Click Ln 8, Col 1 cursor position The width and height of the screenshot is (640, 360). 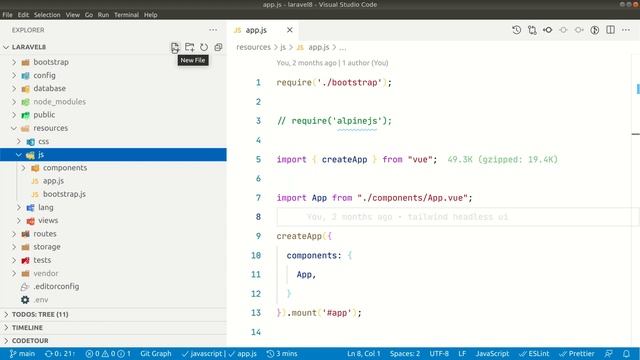pos(363,354)
